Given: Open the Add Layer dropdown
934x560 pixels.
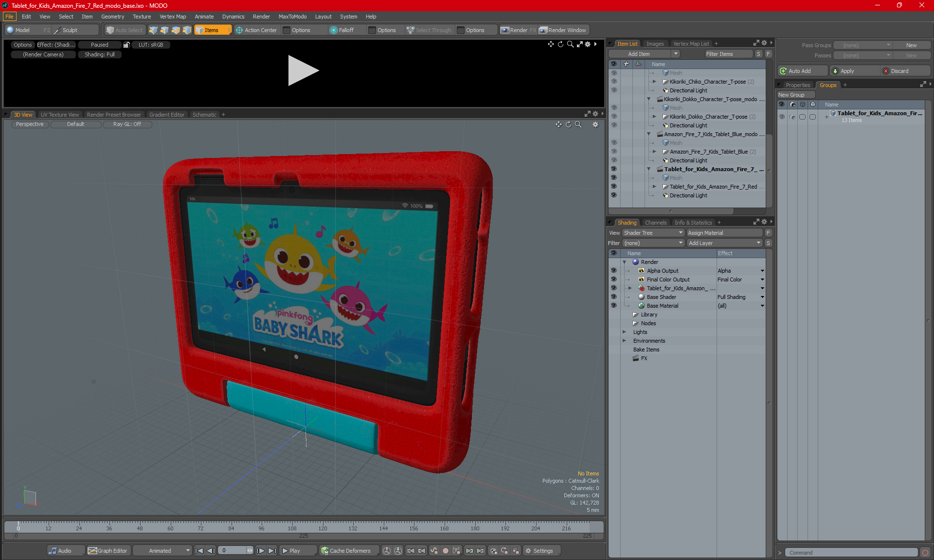Looking at the screenshot, I should point(724,243).
